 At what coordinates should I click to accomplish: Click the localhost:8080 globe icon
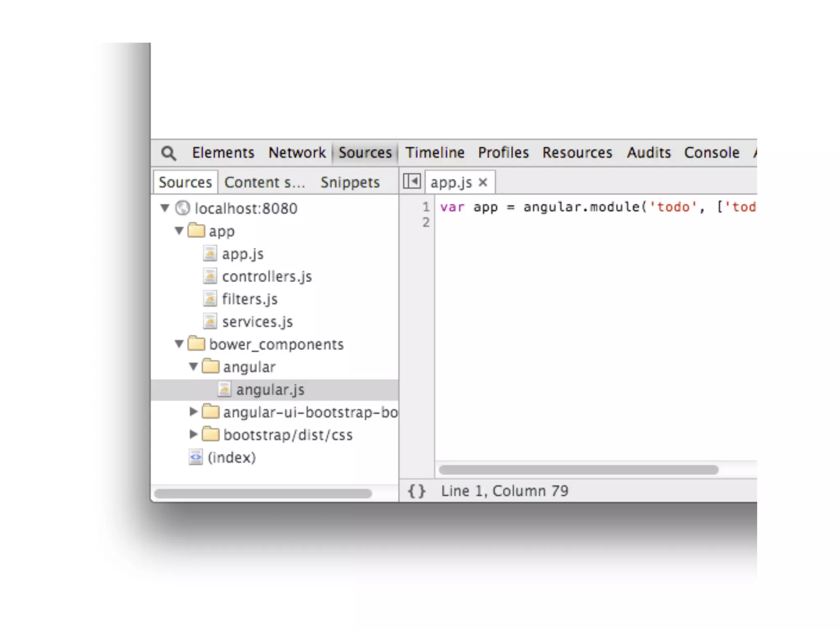(x=183, y=208)
